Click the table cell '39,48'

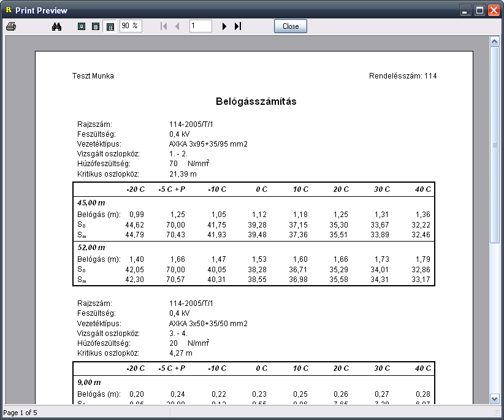(257, 235)
